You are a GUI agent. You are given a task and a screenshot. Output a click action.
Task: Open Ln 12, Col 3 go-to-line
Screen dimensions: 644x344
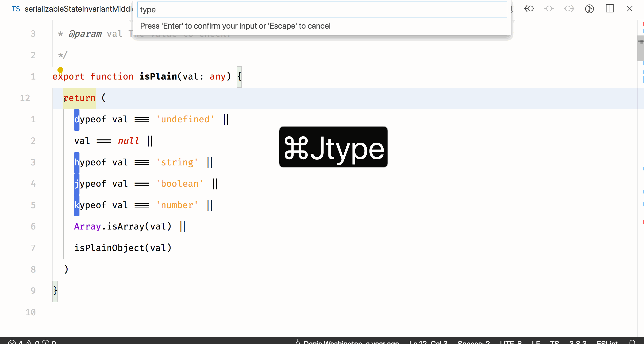pyautogui.click(x=428, y=342)
